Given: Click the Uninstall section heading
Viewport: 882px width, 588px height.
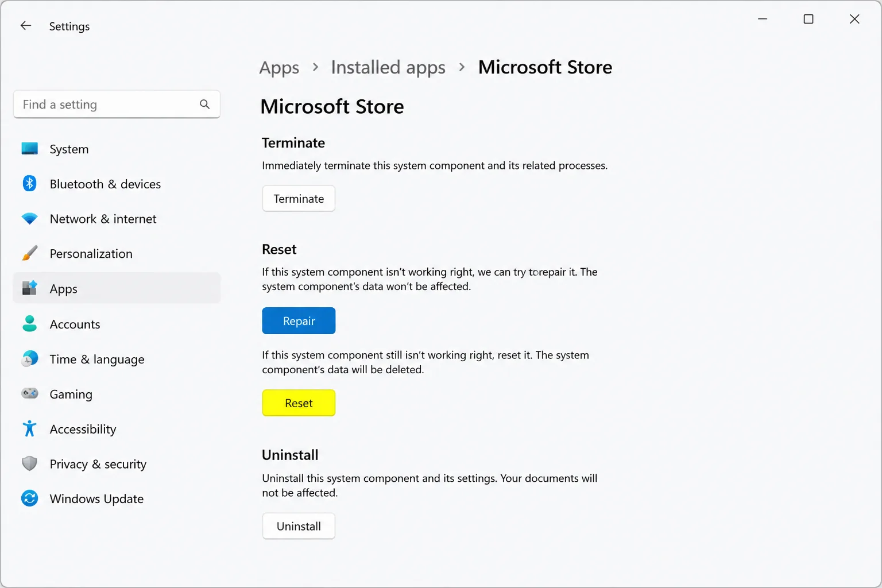Looking at the screenshot, I should pyautogui.click(x=290, y=455).
